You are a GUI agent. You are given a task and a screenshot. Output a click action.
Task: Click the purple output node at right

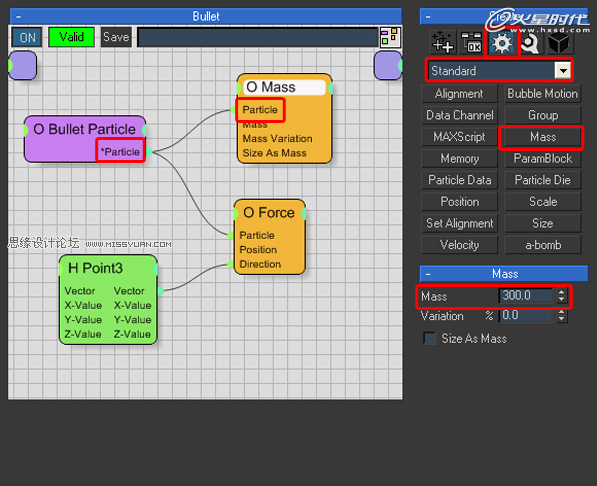click(388, 66)
